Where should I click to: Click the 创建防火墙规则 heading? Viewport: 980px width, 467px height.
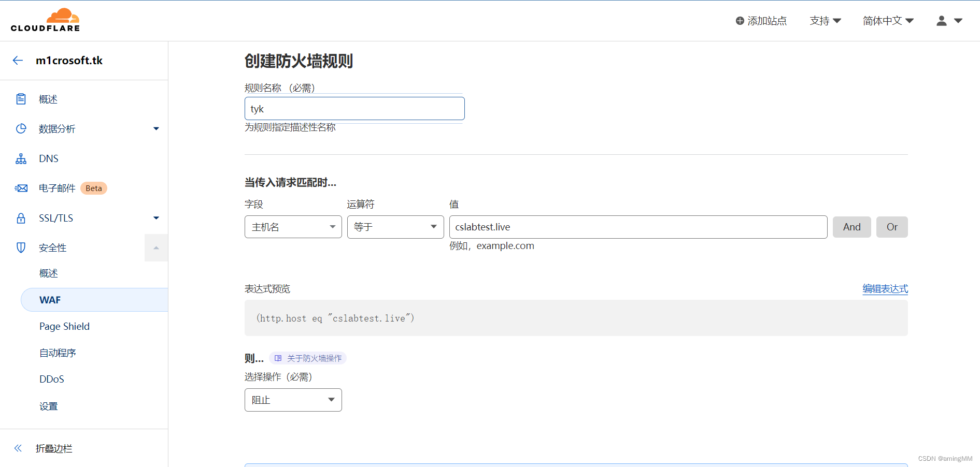pyautogui.click(x=299, y=61)
